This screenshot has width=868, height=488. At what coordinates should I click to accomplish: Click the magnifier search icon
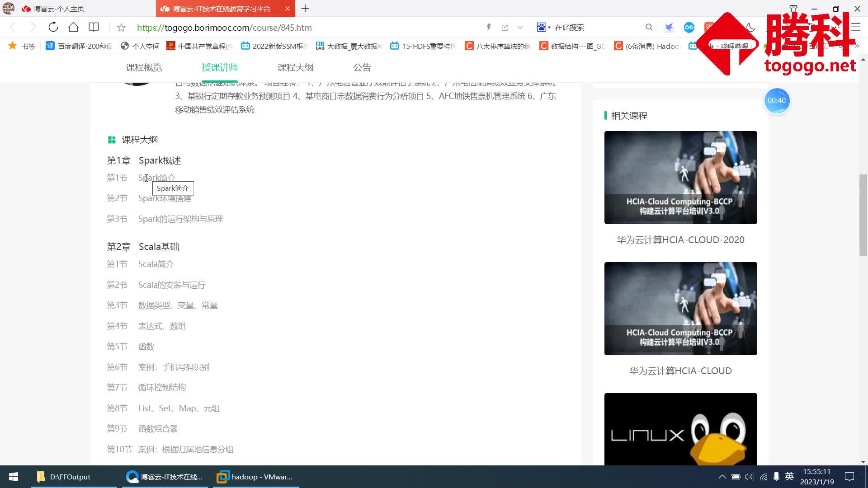(649, 28)
